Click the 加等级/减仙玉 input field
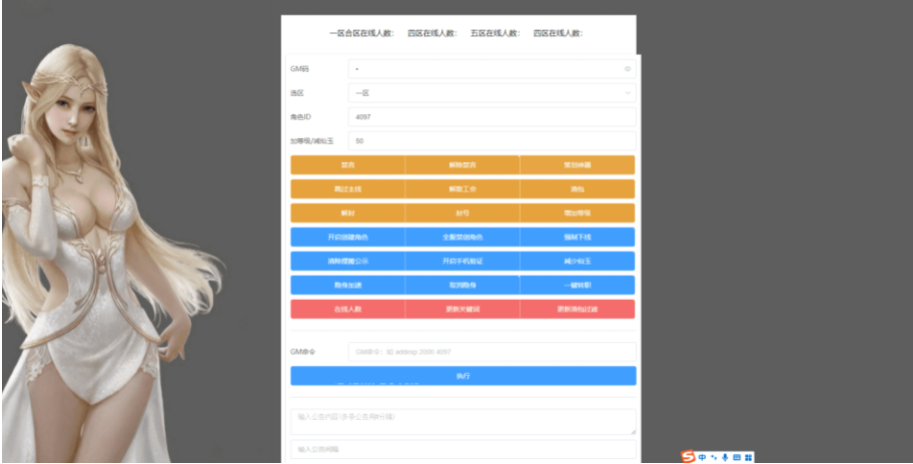Screen dimensions: 913x464 491,141
